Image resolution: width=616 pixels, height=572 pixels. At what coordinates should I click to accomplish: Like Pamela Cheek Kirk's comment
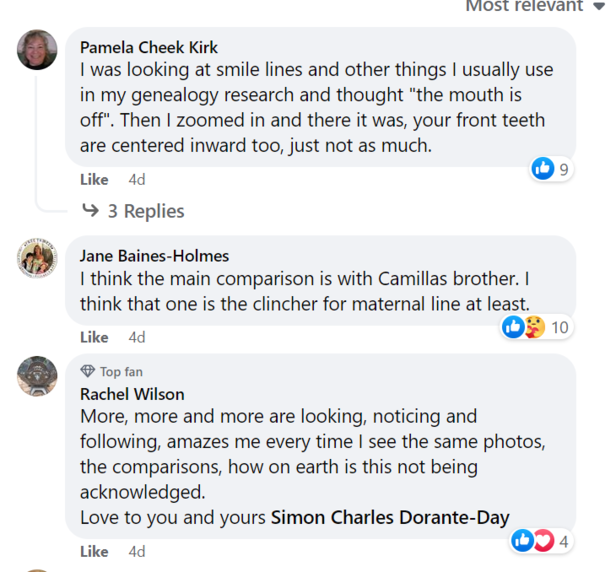[x=94, y=180]
